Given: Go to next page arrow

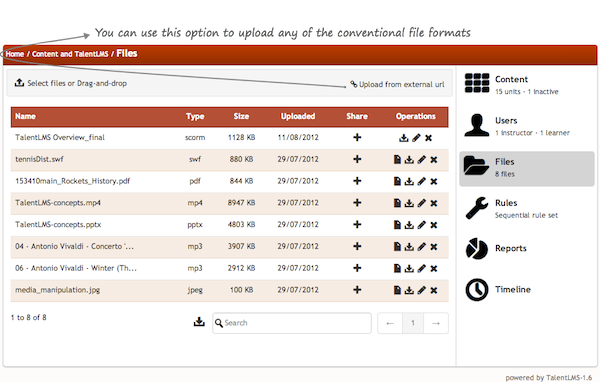Looking at the screenshot, I should pos(436,323).
